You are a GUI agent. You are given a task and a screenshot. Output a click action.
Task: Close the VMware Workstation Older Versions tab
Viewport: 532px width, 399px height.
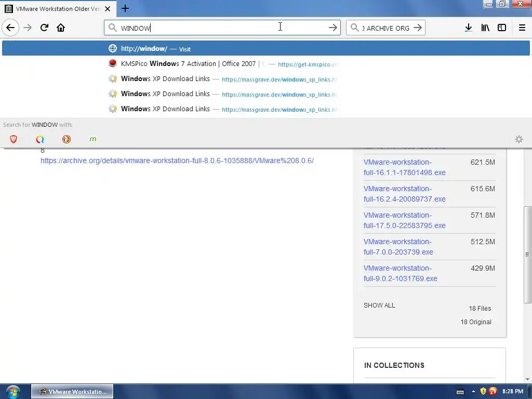pos(108,9)
